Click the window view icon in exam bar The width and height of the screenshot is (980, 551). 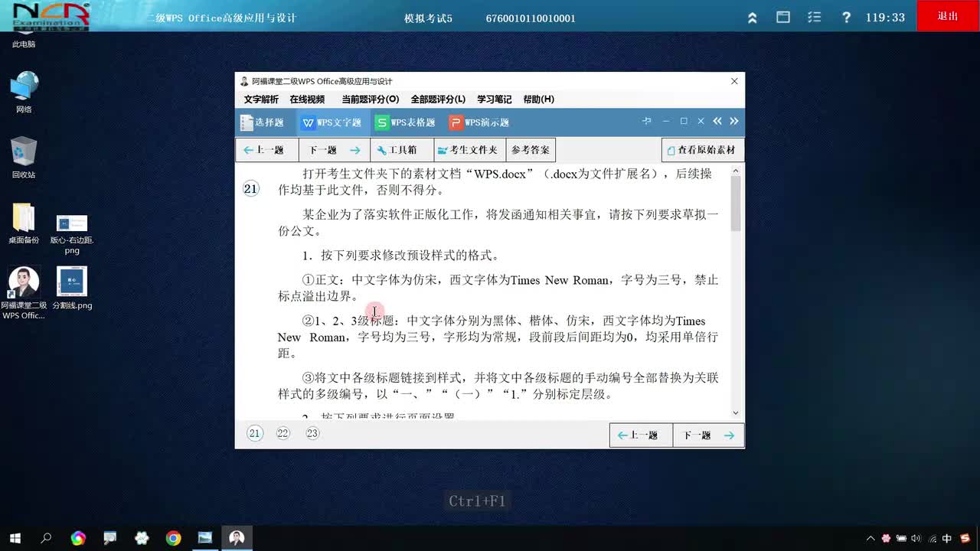[x=783, y=17]
